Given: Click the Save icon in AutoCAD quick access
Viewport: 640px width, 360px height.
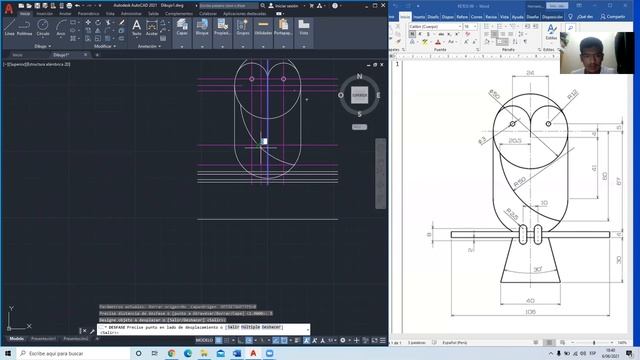Looking at the screenshot, I should tap(37, 6).
